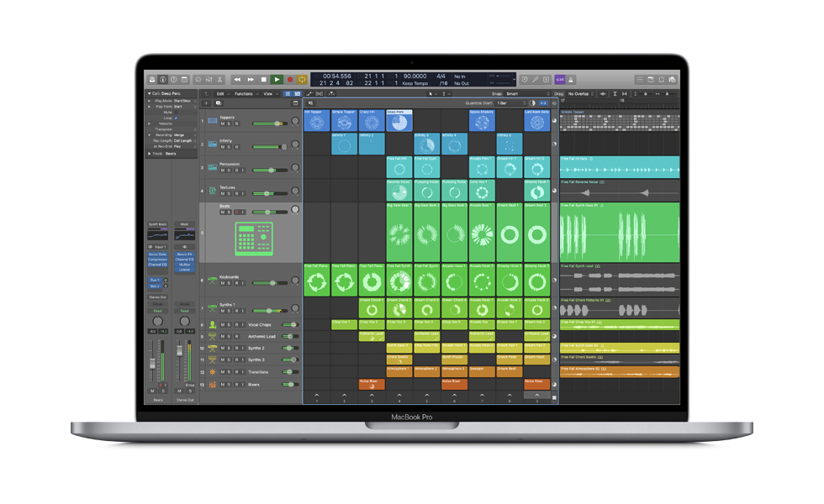Enable the Loop checkbox in cell inspector

177,118
